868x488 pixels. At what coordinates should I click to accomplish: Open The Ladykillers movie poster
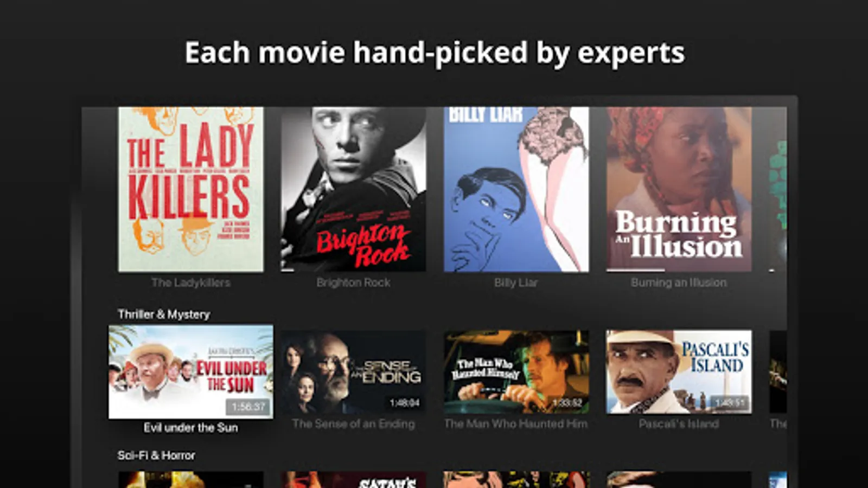[x=191, y=189]
